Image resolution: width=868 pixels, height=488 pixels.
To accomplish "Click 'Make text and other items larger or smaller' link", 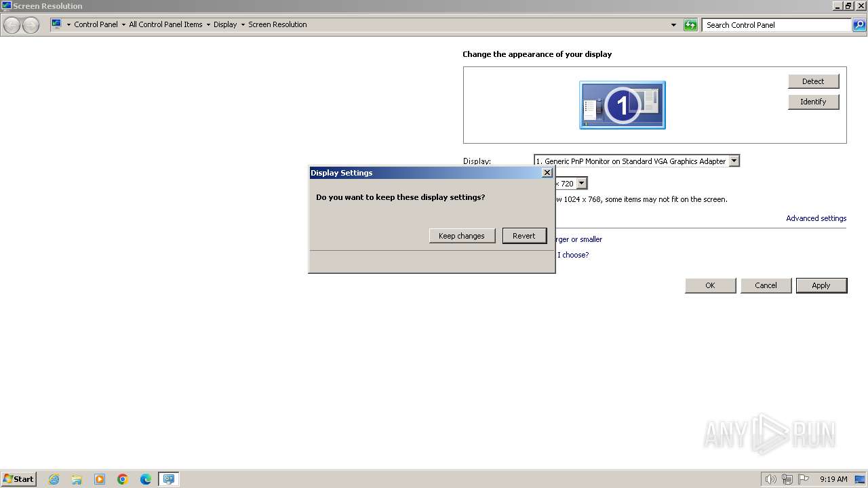I will 578,239.
